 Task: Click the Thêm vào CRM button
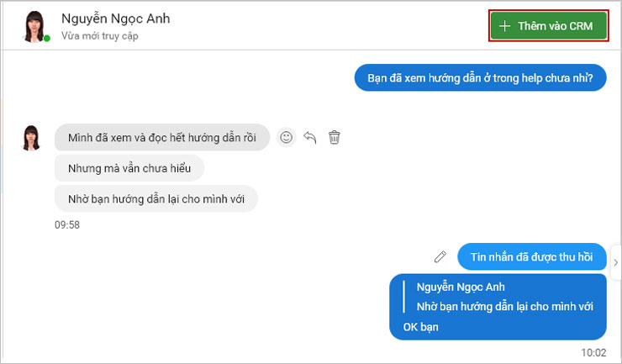pyautogui.click(x=549, y=26)
